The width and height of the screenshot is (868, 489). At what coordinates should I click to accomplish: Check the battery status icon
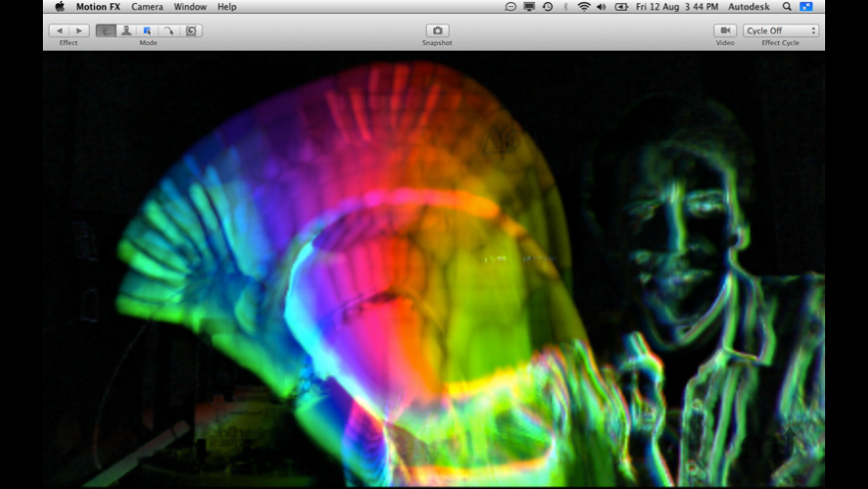coord(622,7)
